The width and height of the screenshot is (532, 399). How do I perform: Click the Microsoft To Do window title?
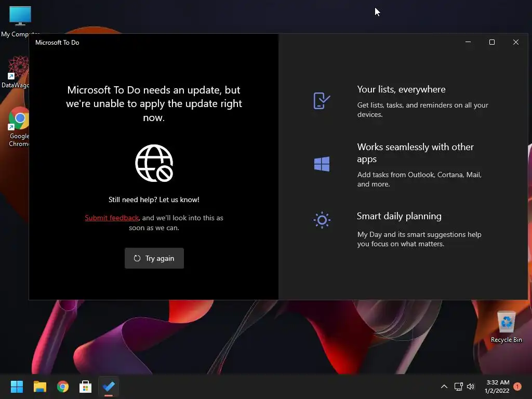(57, 43)
